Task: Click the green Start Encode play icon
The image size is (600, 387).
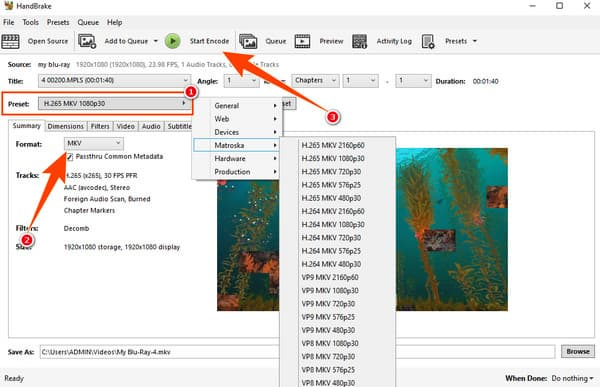Action: 173,41
